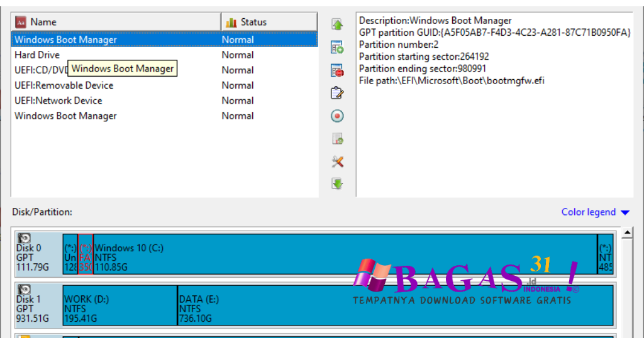Screen dimensions: 644x338
Task: Sort by the Name column header
Action: pyautogui.click(x=116, y=22)
